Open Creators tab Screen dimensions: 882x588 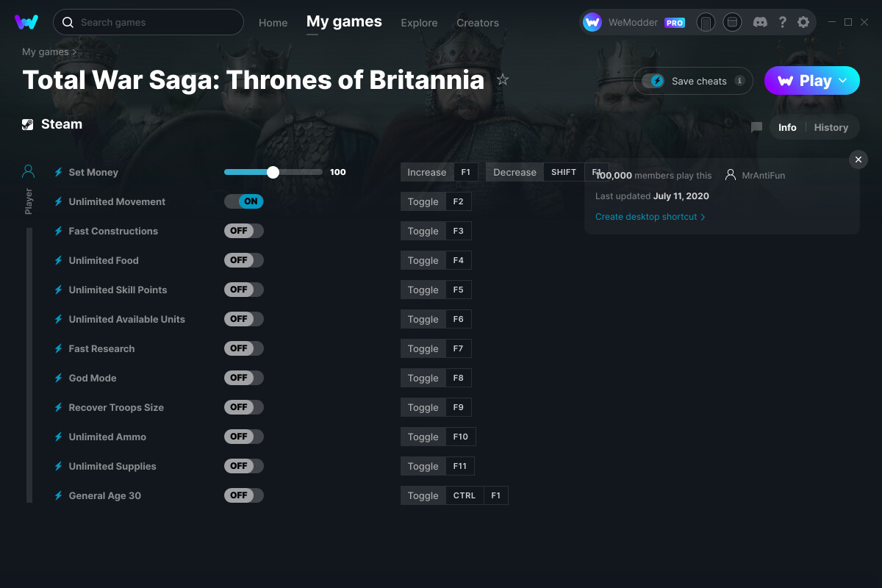(478, 23)
